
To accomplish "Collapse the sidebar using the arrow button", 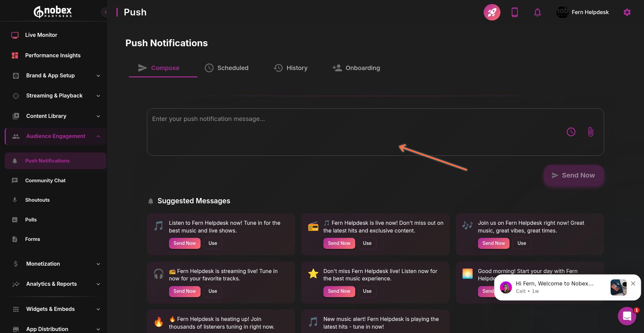I will (x=105, y=12).
